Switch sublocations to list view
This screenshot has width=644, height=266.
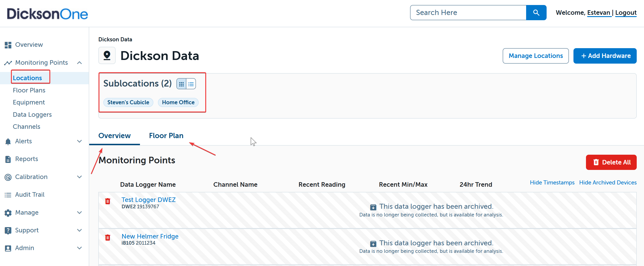tap(191, 84)
